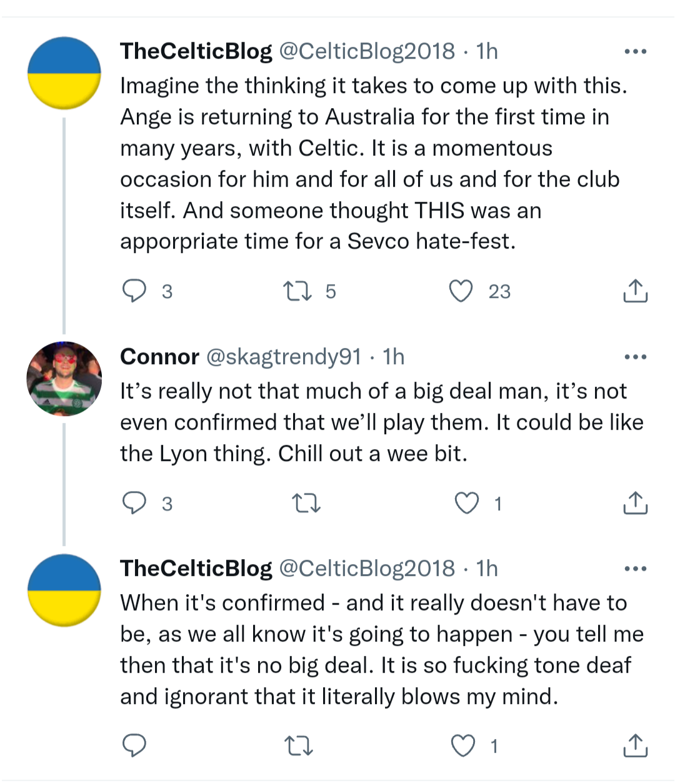Reply to Connor's tweet
675x784 pixels.
pos(134,503)
